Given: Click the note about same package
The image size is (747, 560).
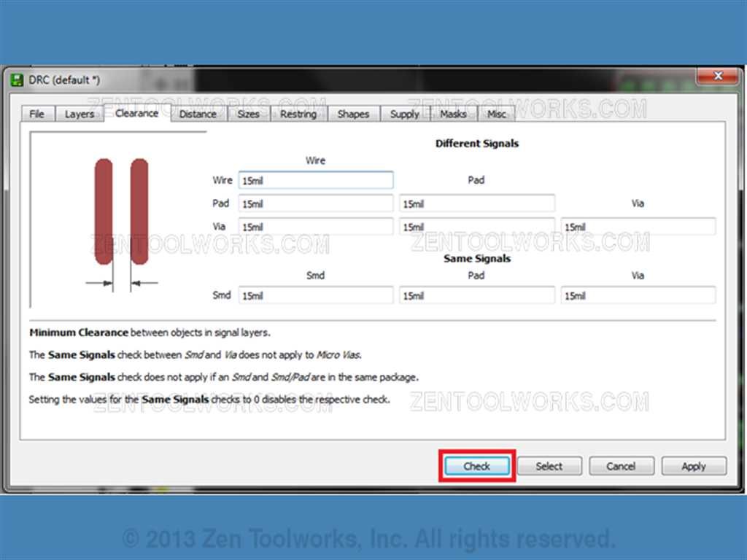Looking at the screenshot, I should click(x=223, y=377).
